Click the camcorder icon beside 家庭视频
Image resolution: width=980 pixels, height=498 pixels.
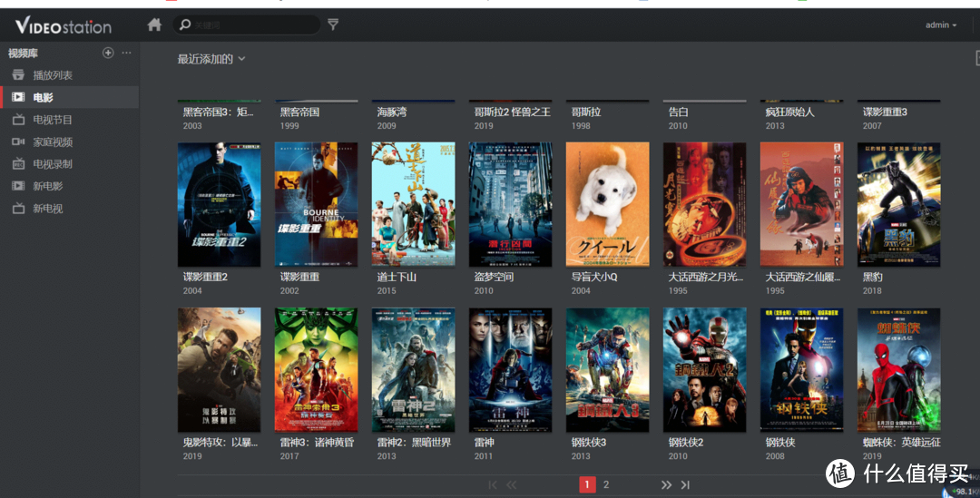(18, 142)
